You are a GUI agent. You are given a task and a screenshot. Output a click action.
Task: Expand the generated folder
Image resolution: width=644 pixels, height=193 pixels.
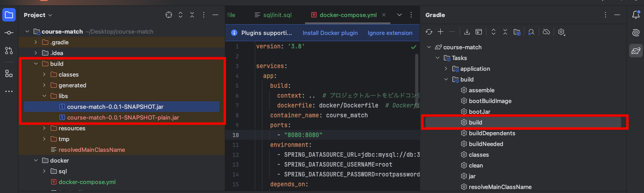point(44,86)
